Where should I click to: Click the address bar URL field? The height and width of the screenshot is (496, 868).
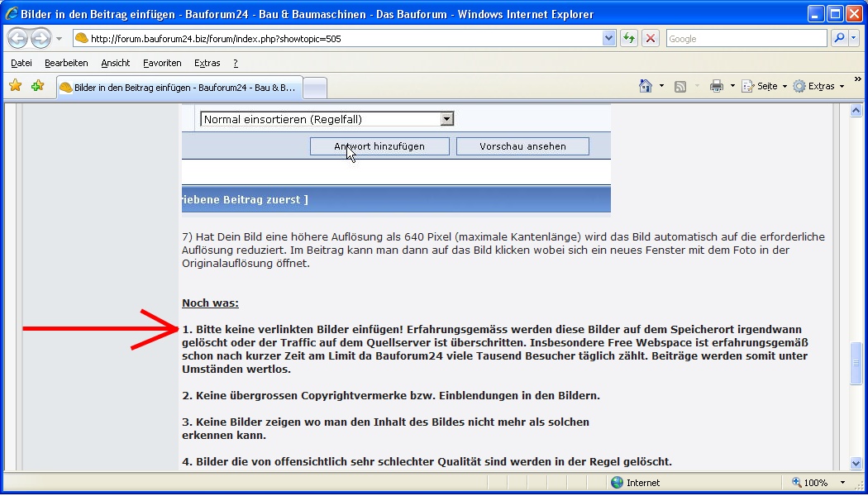(337, 38)
